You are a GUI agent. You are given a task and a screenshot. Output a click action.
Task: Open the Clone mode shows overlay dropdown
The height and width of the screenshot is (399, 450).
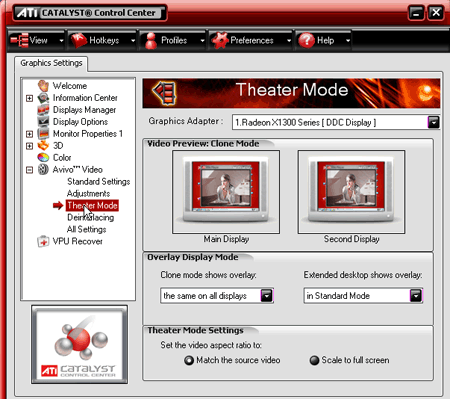point(267,296)
